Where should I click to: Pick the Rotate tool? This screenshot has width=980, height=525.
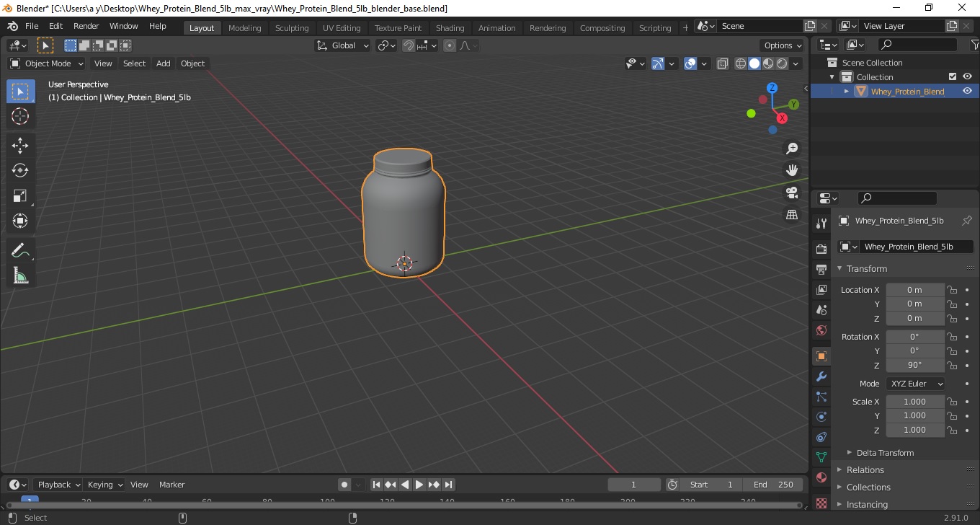[x=20, y=170]
